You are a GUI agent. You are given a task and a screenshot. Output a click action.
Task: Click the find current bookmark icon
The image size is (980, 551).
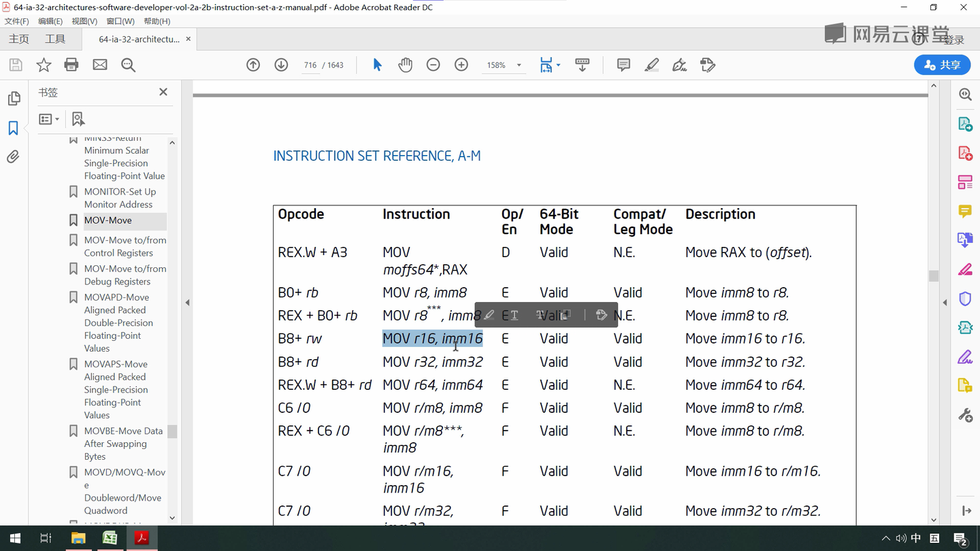click(78, 119)
